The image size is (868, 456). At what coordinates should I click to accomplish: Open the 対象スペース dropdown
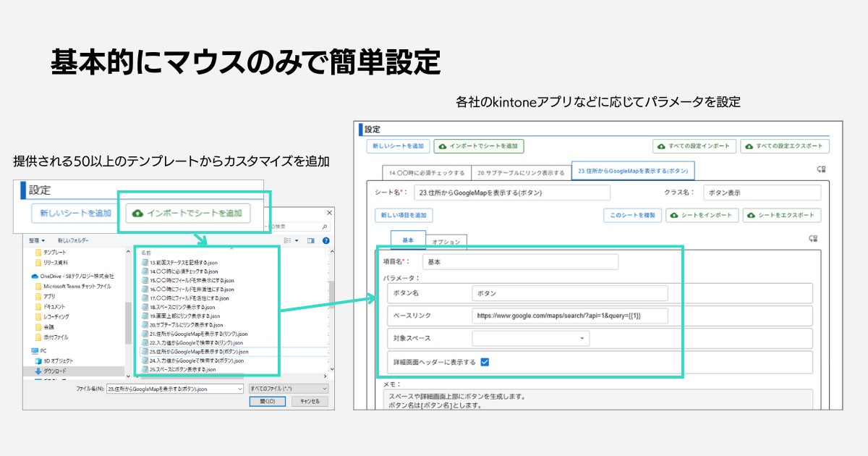click(x=531, y=338)
